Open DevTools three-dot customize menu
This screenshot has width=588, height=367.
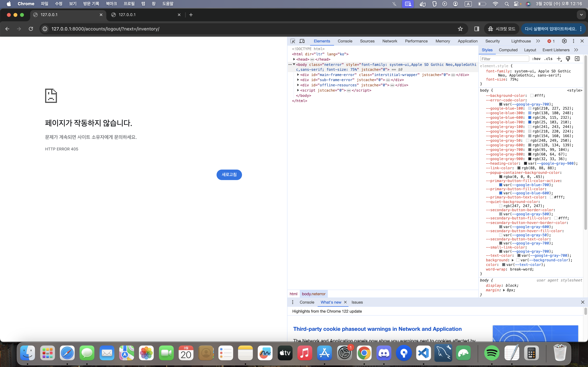[x=573, y=41]
